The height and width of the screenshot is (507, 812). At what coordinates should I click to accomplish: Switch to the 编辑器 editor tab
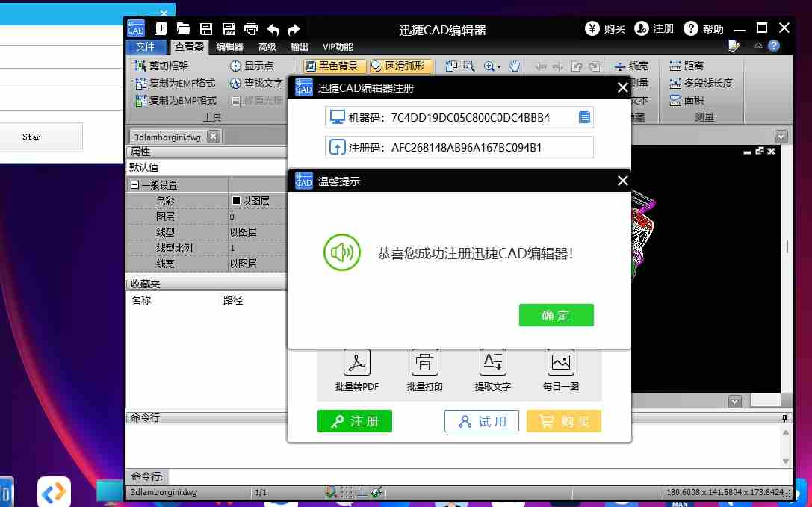[230, 47]
